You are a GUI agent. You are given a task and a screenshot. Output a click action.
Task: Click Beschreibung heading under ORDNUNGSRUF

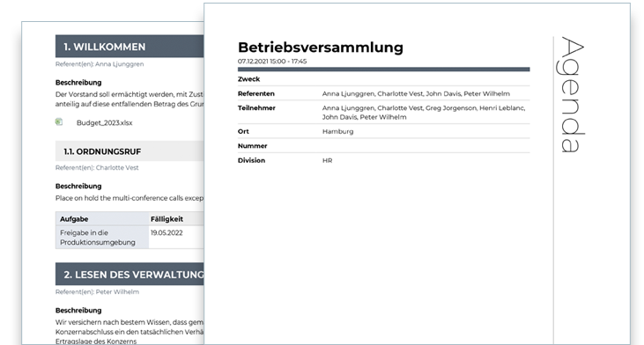[x=78, y=187]
